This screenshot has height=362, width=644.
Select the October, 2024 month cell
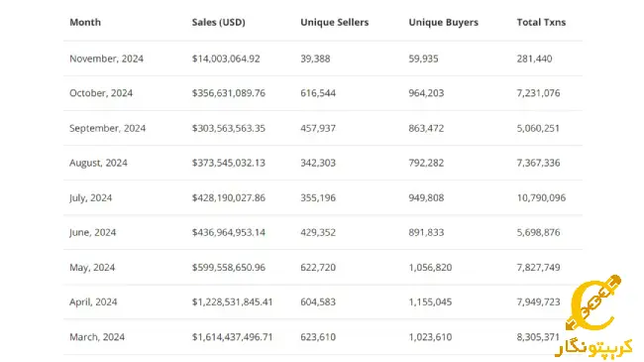[101, 93]
